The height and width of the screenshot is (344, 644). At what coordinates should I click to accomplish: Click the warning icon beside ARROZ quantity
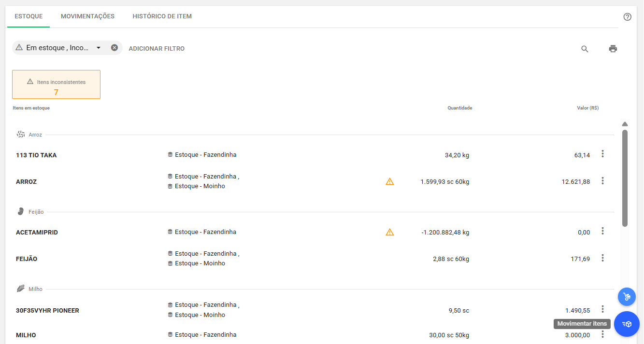pos(390,182)
